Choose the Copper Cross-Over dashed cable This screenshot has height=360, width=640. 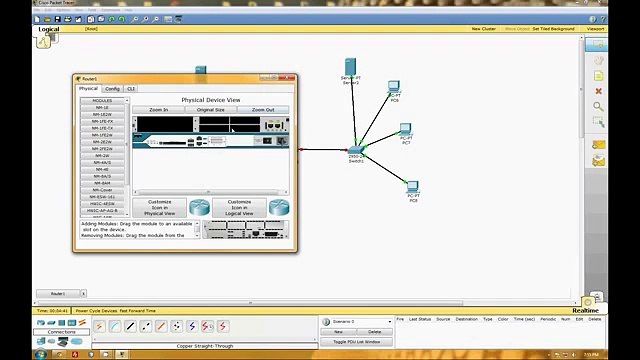146,326
